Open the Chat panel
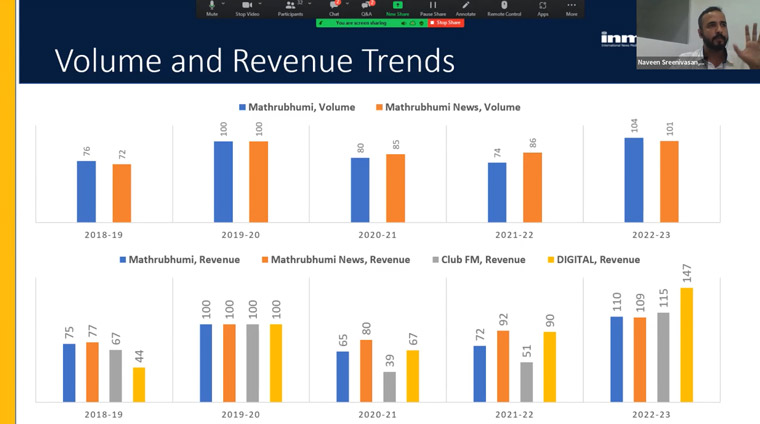This screenshot has height=424, width=760. tap(334, 8)
